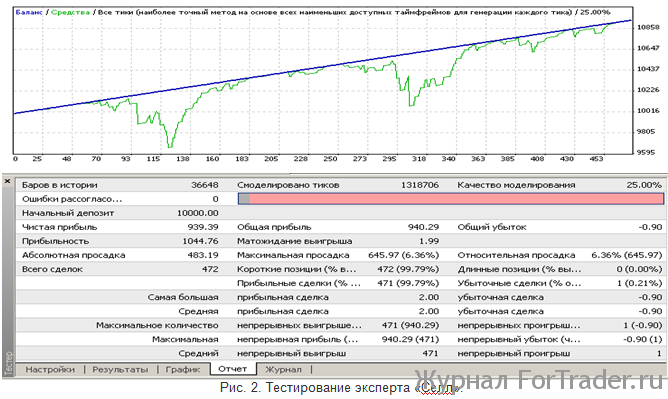668x399 pixels.
Task: Click непрерывный убыток value -0.90 (1)
Action: 642,339
